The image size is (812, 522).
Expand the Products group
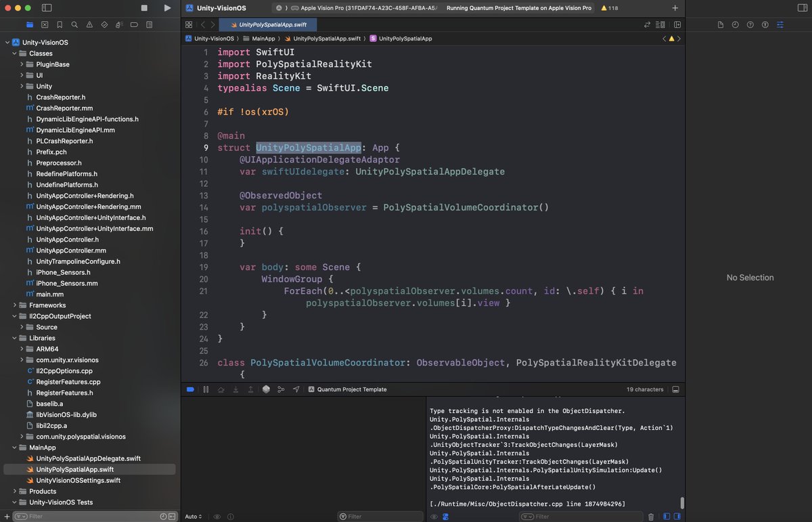(x=14, y=492)
